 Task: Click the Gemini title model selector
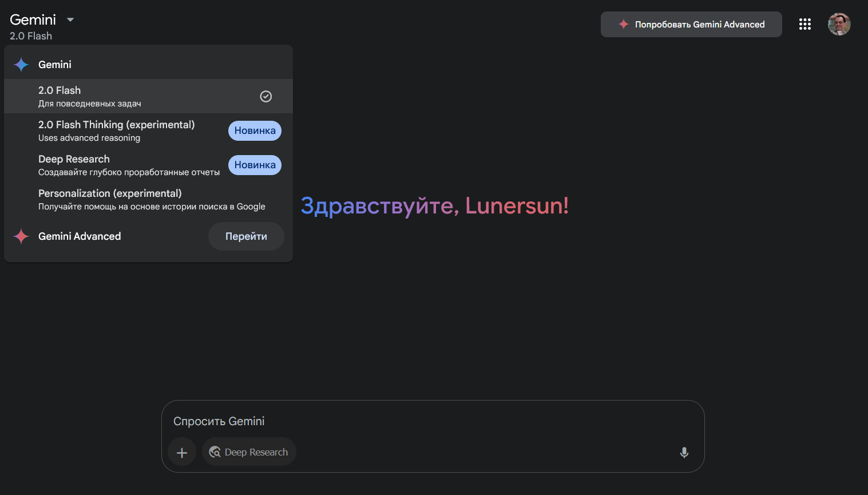pos(33,19)
